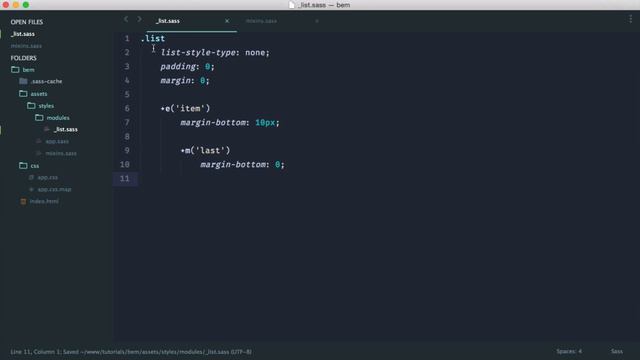
Task: Click line number 1 in the gutter
Action: (127, 38)
